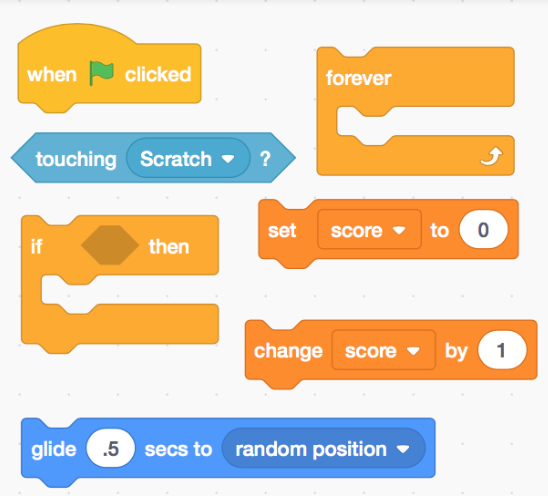Click the loop arrow icon on forever block
This screenshot has width=548, height=496.
tap(491, 156)
